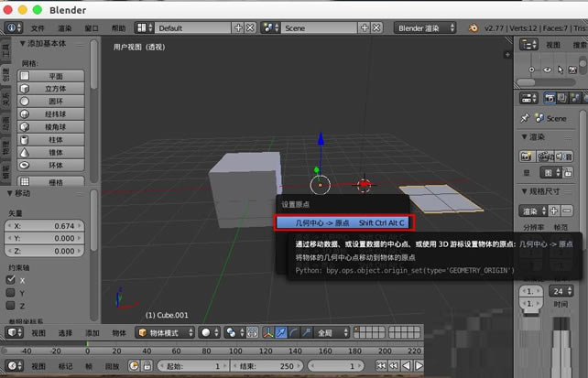The width and height of the screenshot is (588, 378).
Task: Open the Blender render engine dropdown
Action: pyautogui.click(x=425, y=27)
